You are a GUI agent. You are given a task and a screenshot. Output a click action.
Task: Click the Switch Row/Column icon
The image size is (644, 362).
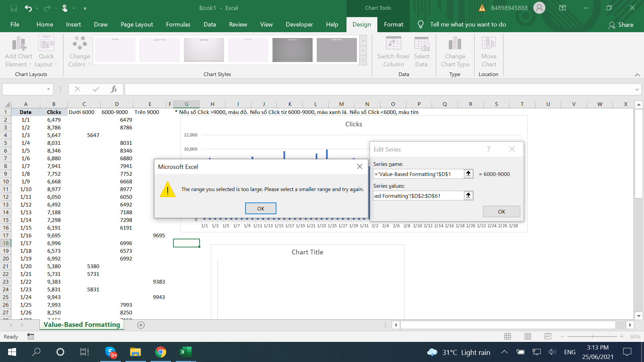tap(393, 44)
